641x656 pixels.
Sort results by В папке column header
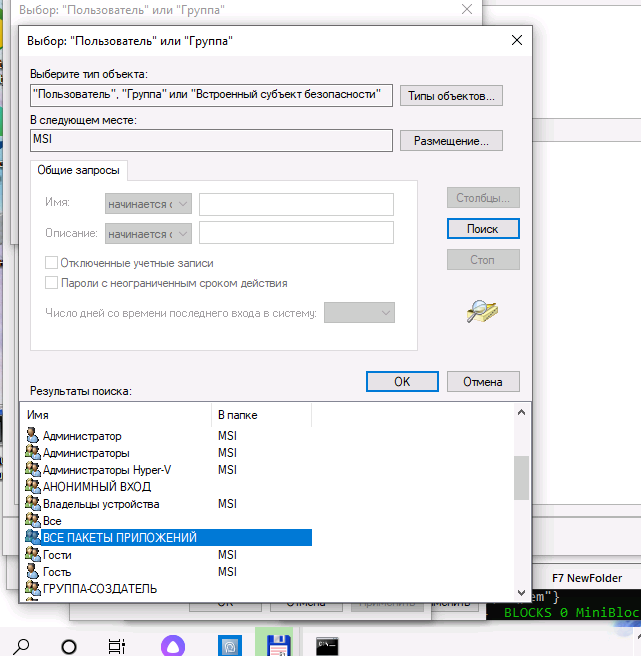[x=262, y=415]
